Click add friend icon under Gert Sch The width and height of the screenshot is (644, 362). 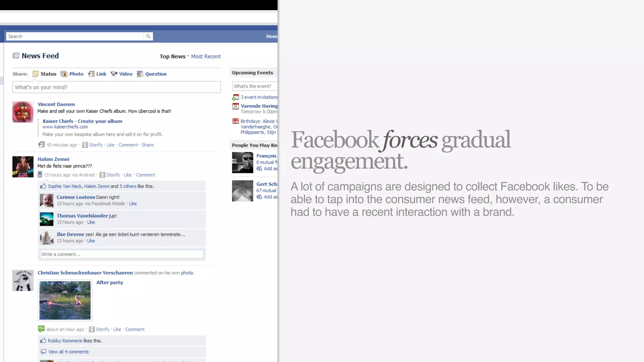coord(259,197)
